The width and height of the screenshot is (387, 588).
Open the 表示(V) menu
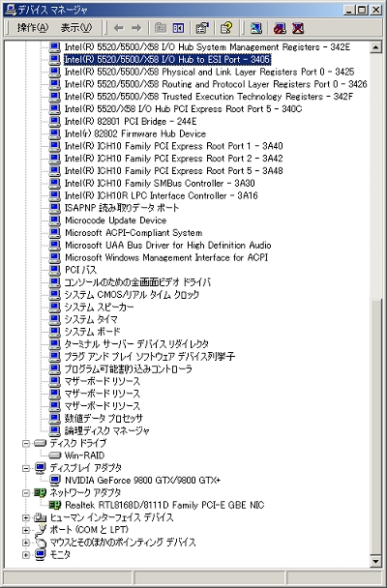[x=75, y=28]
